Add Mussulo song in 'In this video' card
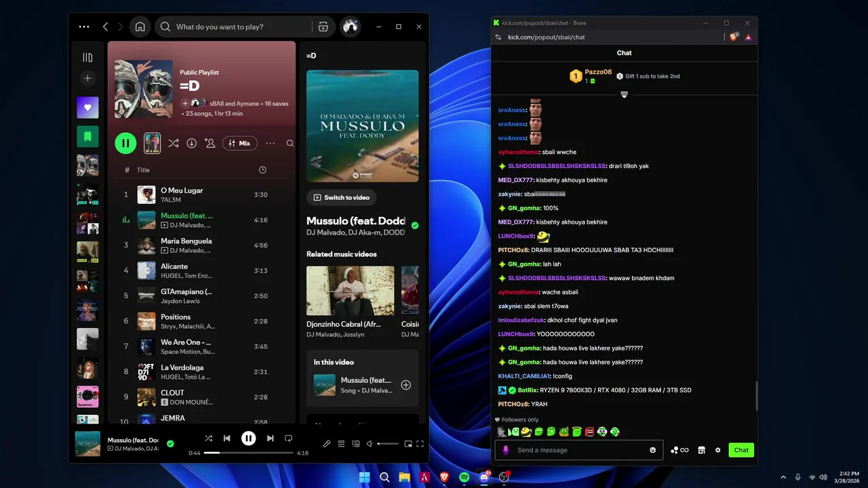This screenshot has height=488, width=868. [406, 385]
